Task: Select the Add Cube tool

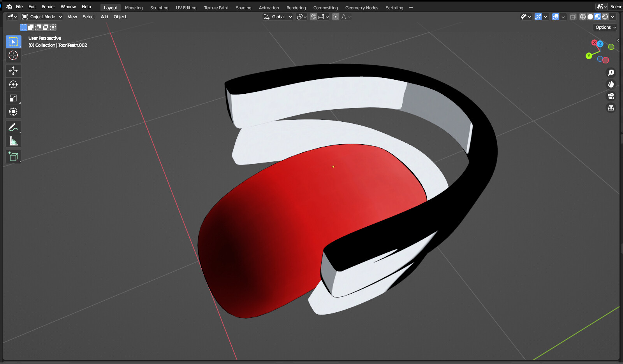Action: (13, 156)
